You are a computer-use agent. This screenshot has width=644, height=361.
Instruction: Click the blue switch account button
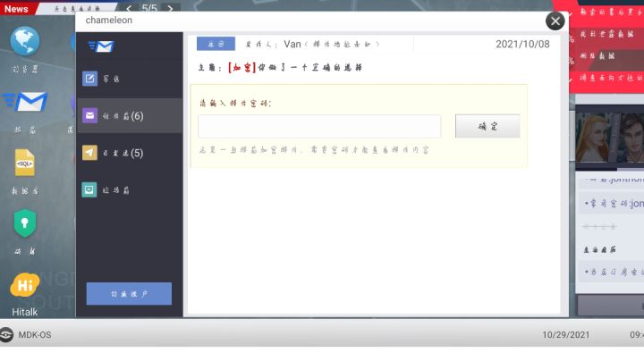[129, 294]
